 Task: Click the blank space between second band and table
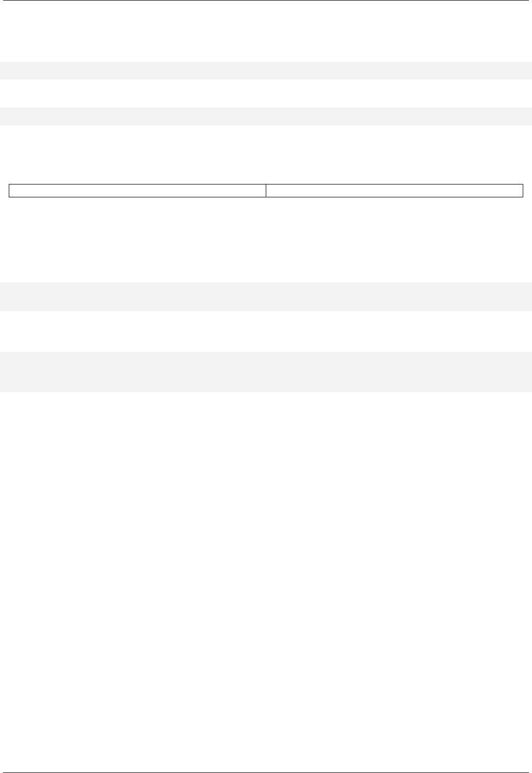tap(266, 155)
